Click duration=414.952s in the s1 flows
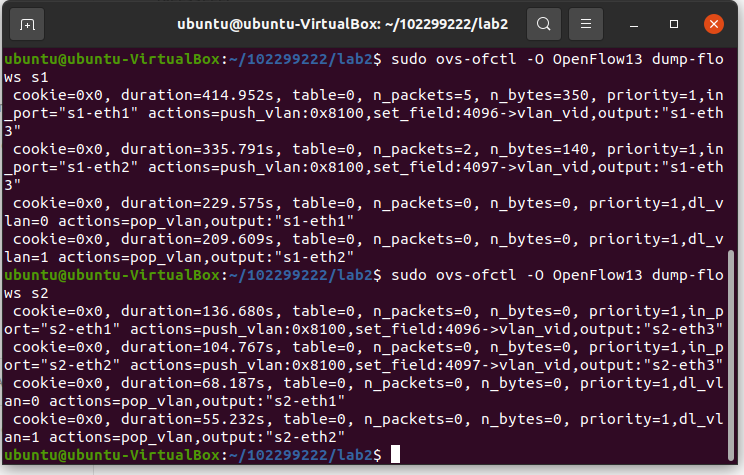Viewport: 744px width, 475px height. [197, 95]
